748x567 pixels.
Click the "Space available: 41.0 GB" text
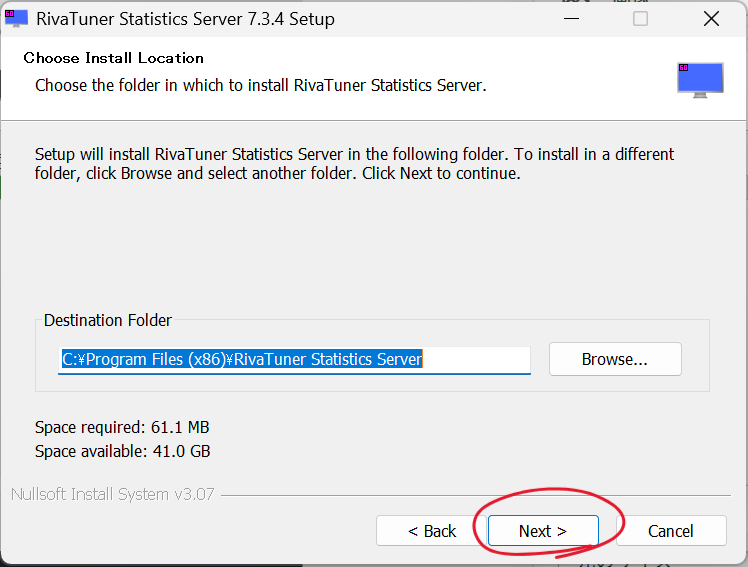point(122,451)
